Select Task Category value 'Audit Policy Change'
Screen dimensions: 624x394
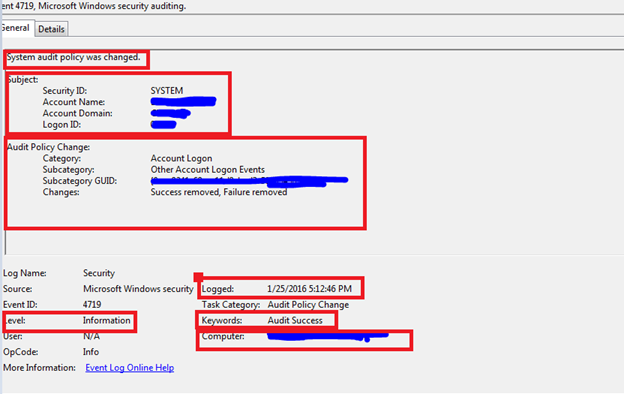pyautogui.click(x=308, y=305)
